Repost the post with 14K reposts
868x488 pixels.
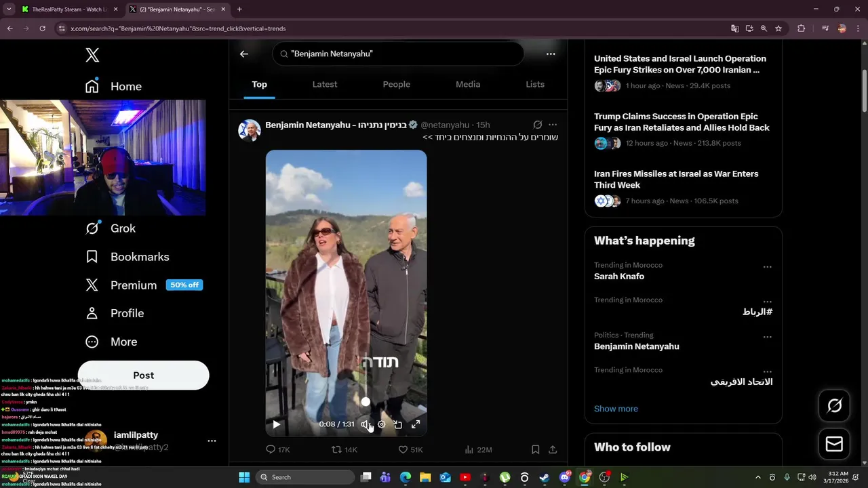(x=344, y=449)
